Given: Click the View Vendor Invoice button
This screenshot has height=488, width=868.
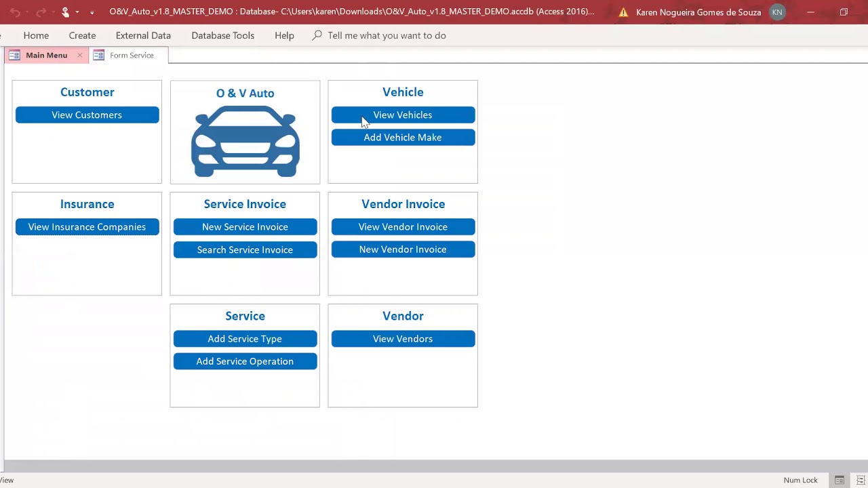Looking at the screenshot, I should coord(403,227).
